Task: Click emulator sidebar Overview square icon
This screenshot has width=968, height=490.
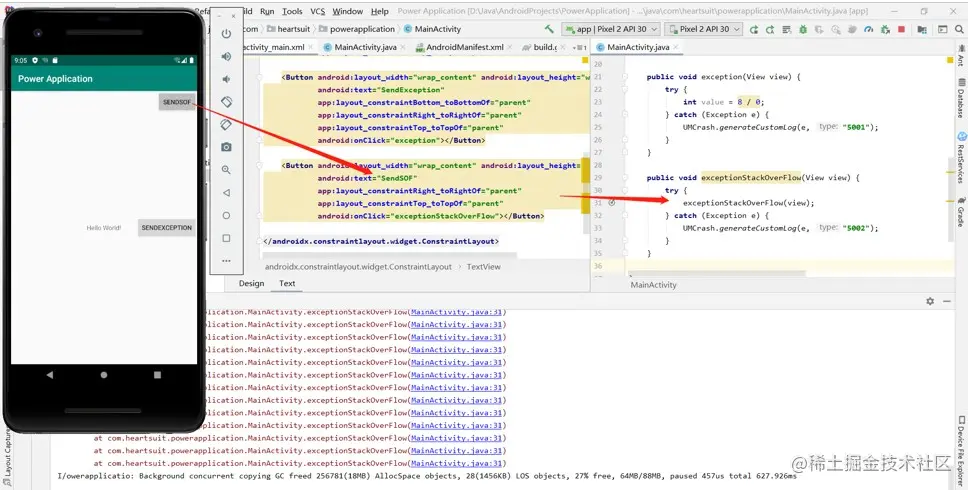Action: pyautogui.click(x=227, y=238)
